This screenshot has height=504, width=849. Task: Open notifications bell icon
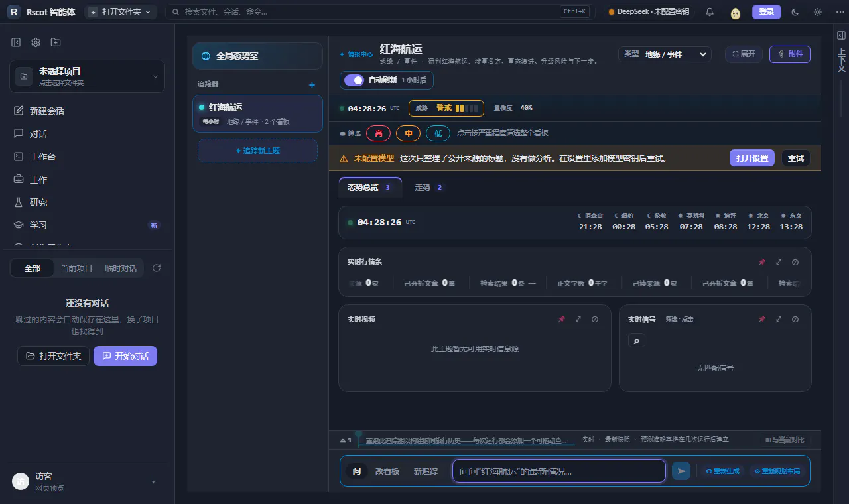[x=710, y=12]
